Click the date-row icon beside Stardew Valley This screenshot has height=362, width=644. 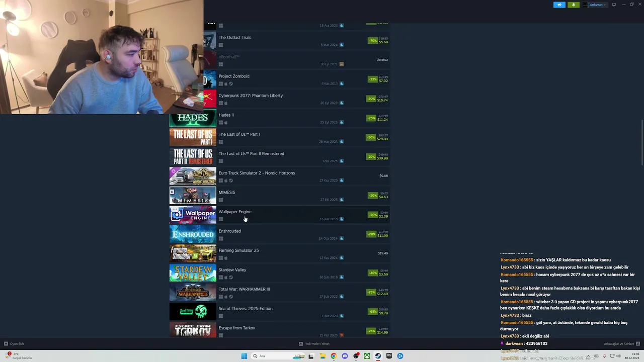(x=342, y=277)
